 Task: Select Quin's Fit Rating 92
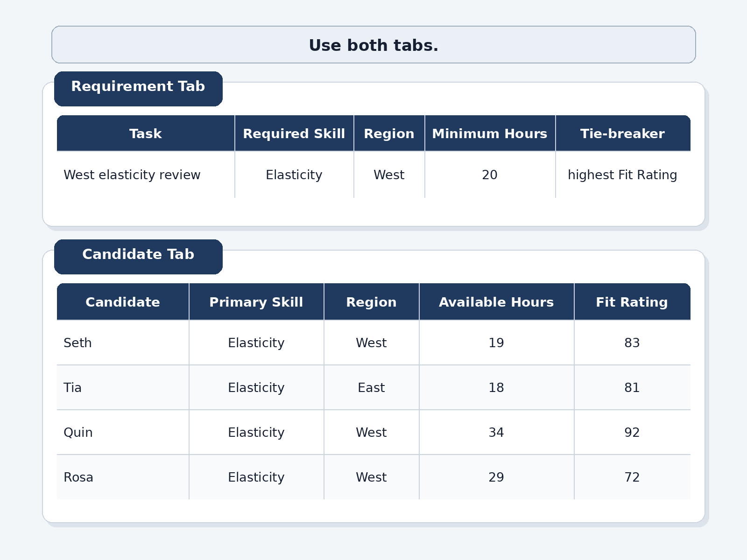632,433
